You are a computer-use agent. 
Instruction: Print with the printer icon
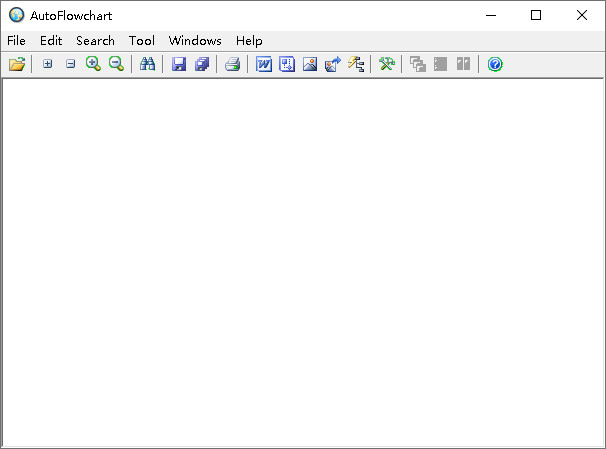[x=233, y=64]
